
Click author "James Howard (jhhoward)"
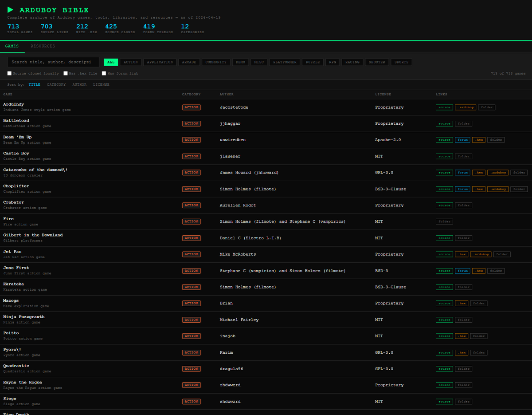click(249, 173)
